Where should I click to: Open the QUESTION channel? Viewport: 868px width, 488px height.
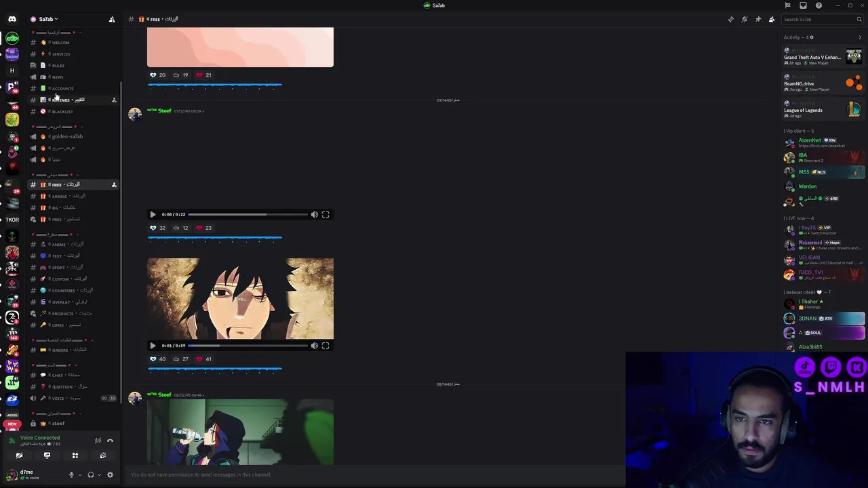tap(73, 386)
